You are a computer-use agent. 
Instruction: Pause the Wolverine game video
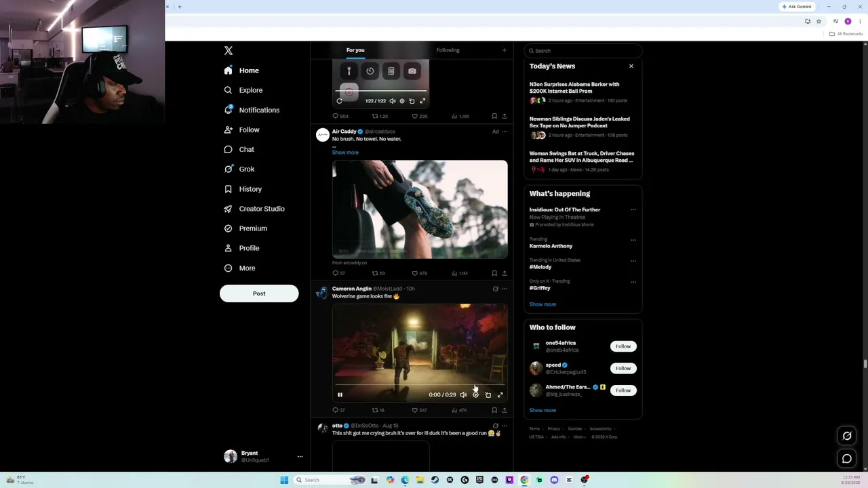tap(340, 395)
